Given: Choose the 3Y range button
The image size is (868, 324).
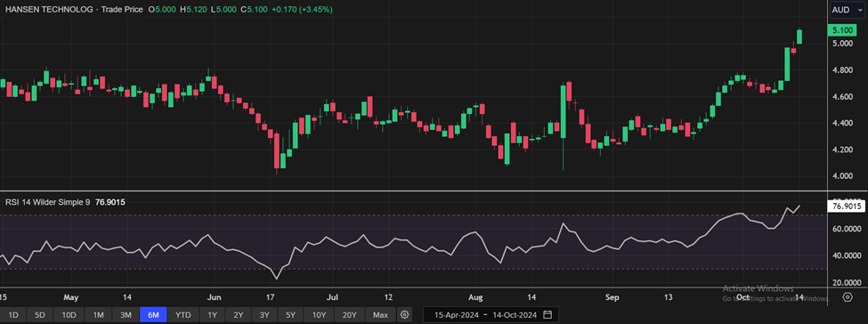Looking at the screenshot, I should pos(264,315).
